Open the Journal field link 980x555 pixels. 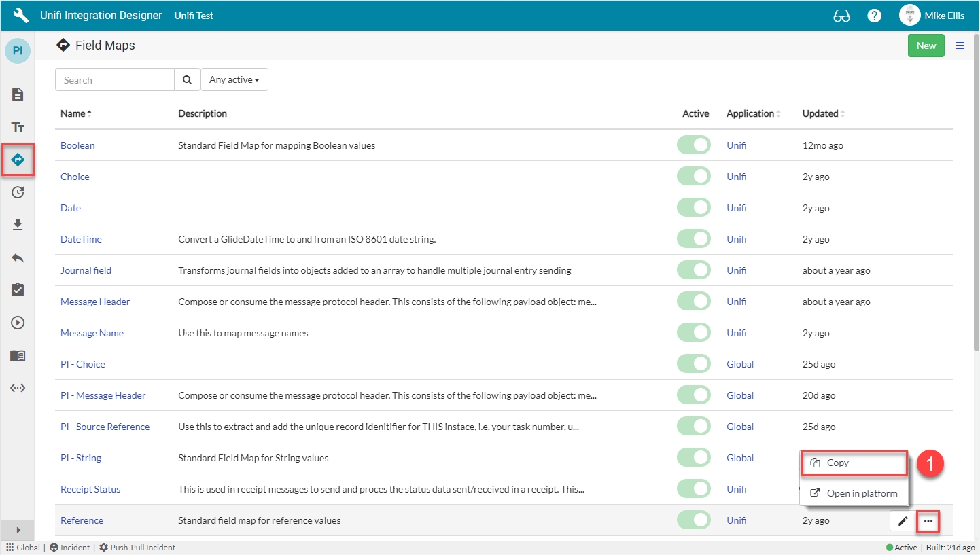[x=86, y=270]
